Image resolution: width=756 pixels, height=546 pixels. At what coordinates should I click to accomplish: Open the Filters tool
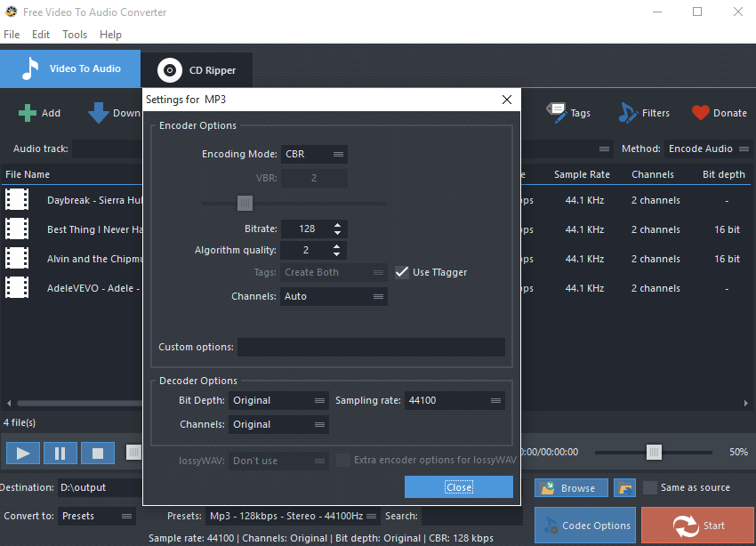click(629, 113)
